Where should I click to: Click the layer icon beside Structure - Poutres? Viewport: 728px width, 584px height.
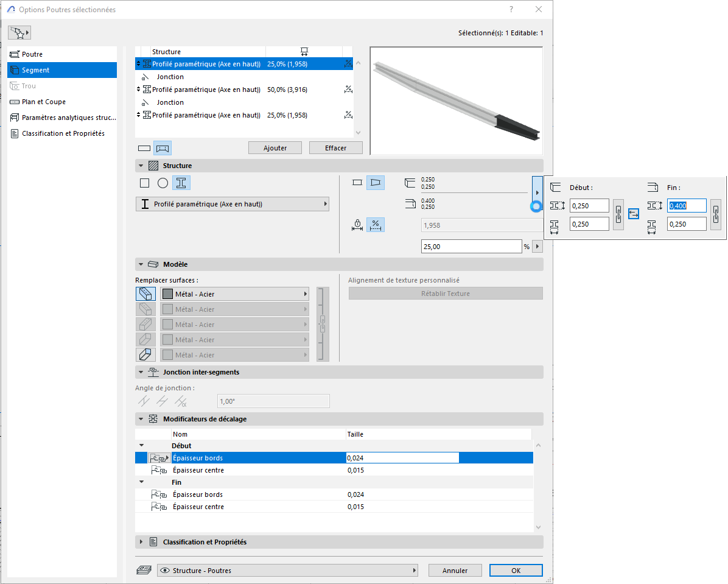click(144, 571)
